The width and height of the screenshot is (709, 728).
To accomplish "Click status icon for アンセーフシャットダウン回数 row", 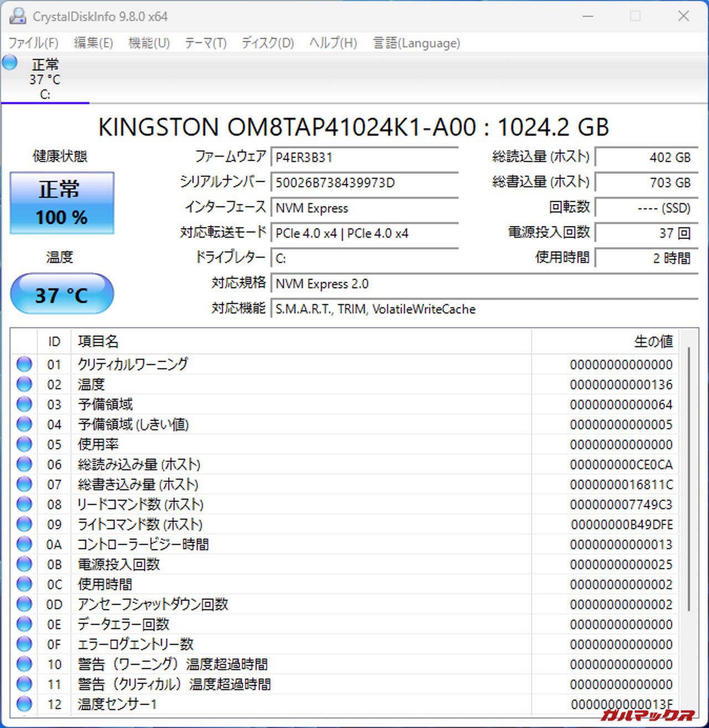I will coord(24,604).
